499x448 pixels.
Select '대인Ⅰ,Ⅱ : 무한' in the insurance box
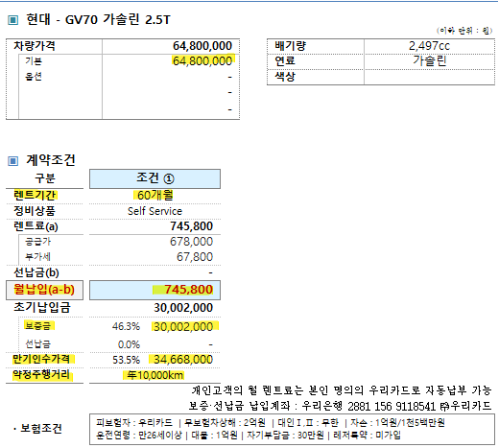[308, 423]
